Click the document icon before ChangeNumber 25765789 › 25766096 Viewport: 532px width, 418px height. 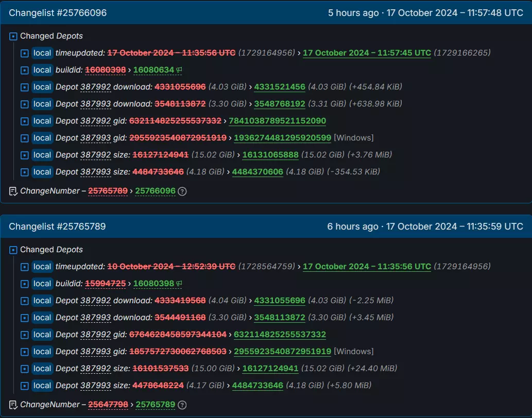tap(13, 191)
